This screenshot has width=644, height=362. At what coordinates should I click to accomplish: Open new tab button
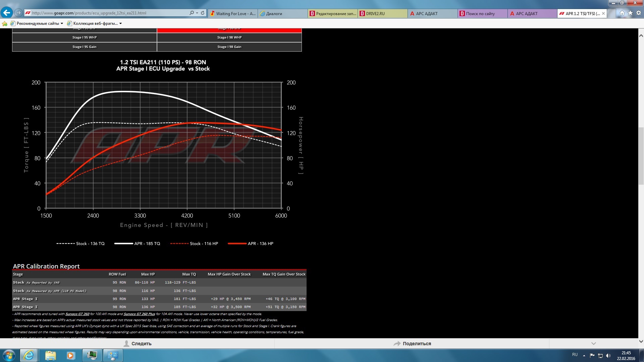[611, 13]
